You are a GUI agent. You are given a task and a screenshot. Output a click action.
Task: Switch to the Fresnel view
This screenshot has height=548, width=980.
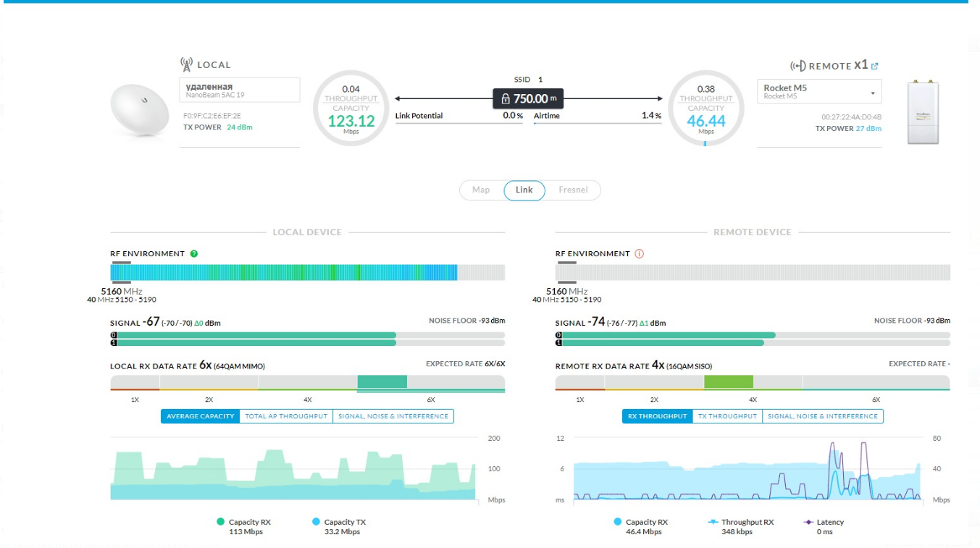coord(573,190)
